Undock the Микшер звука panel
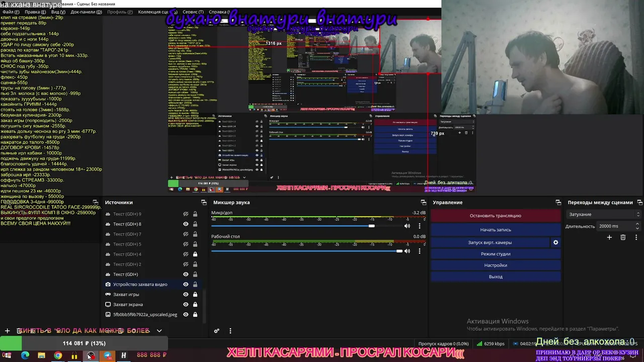 coord(424,202)
